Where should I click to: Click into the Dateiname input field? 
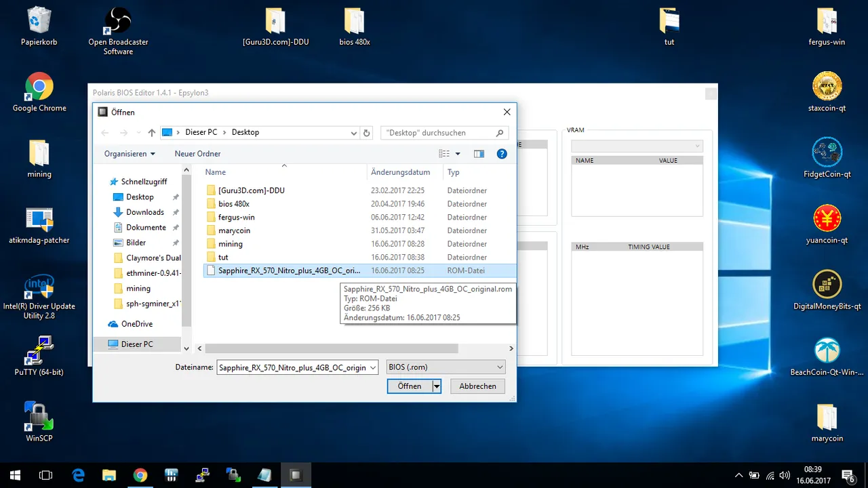[292, 367]
